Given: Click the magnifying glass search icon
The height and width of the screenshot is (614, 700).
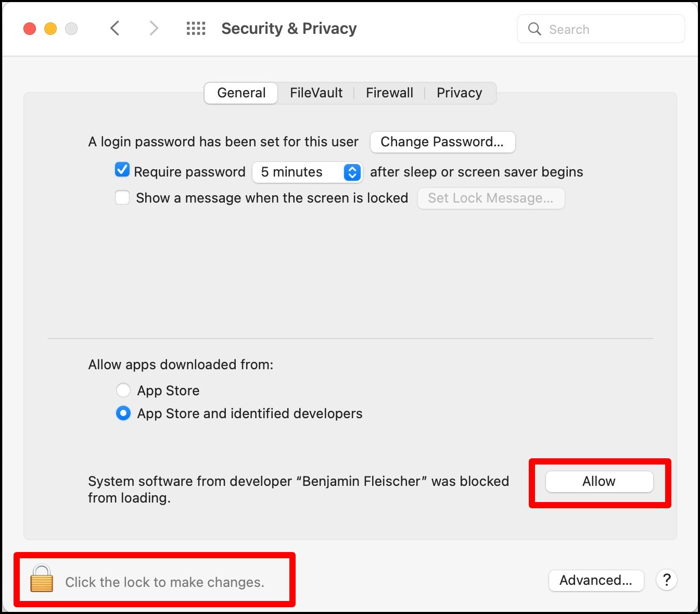Looking at the screenshot, I should (x=534, y=29).
